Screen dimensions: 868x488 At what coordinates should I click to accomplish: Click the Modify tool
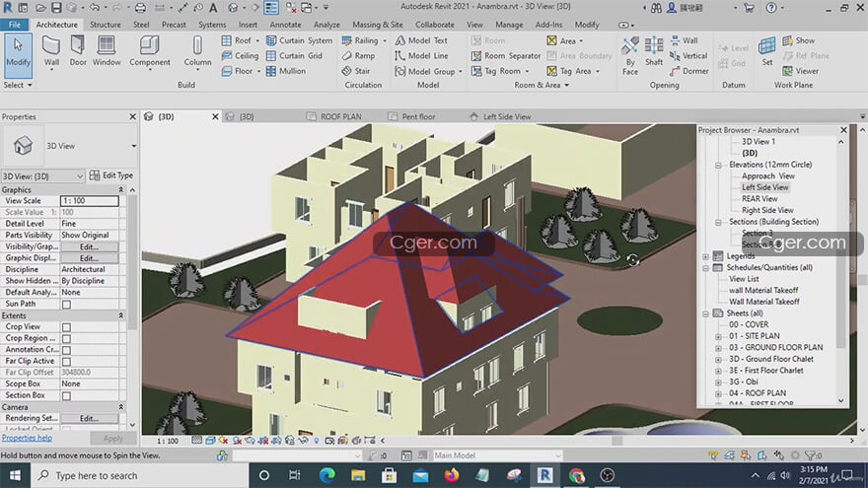[19, 55]
